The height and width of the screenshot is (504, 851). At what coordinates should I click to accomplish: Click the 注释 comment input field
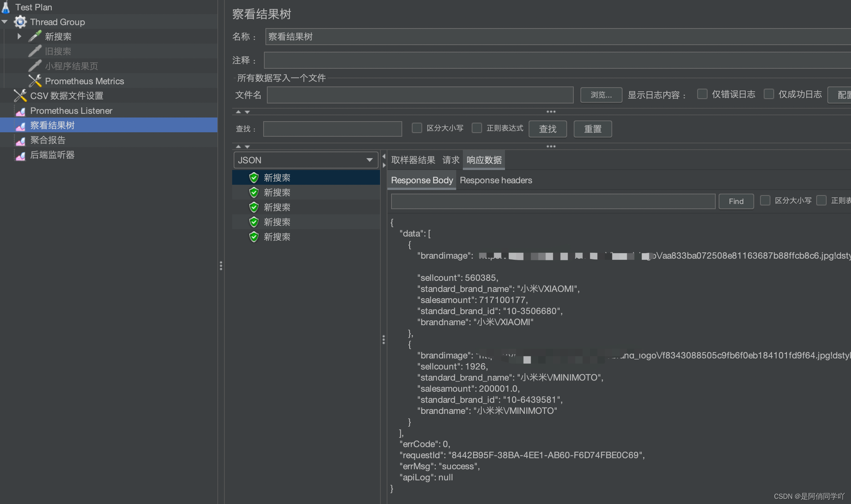coord(557,60)
